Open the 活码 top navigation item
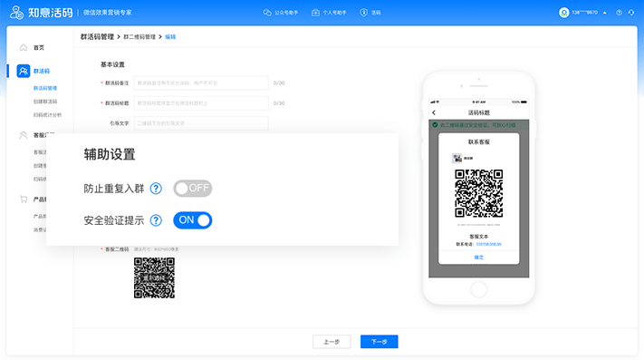This screenshot has width=644, height=360. pyautogui.click(x=370, y=13)
